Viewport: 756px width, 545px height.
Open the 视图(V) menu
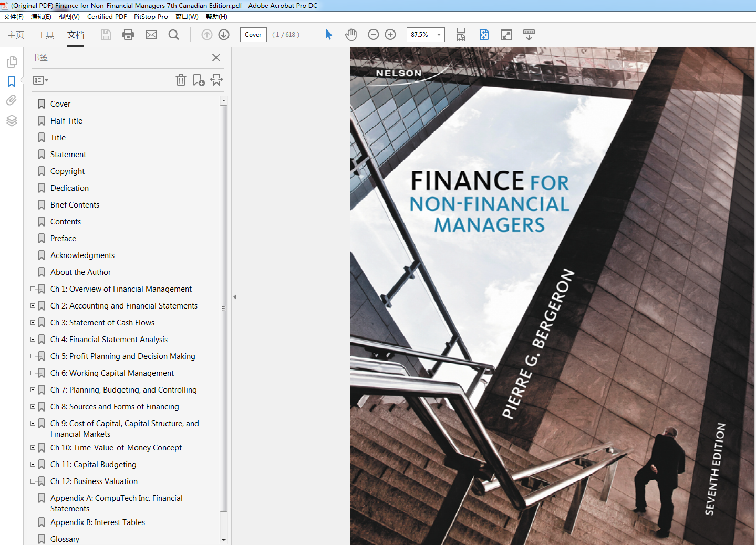pos(69,17)
